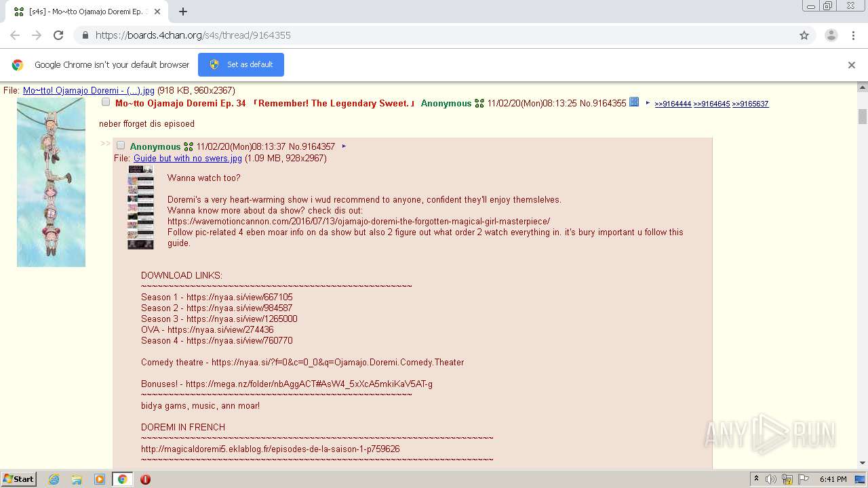Switch to Chrome in the taskbar
Image resolution: width=868 pixels, height=488 pixels.
click(x=123, y=479)
